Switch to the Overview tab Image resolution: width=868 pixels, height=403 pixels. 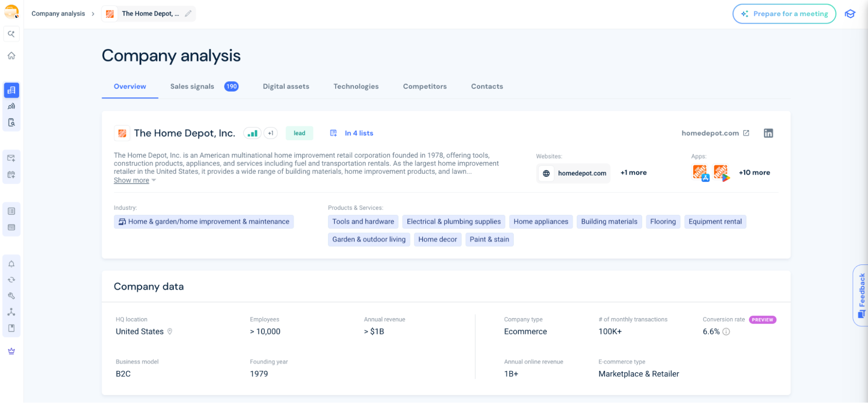[130, 86]
